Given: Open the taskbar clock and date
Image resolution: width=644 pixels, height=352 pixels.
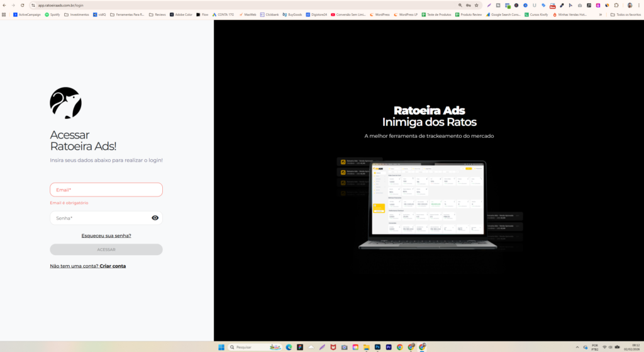Looking at the screenshot, I should tap(633, 347).
